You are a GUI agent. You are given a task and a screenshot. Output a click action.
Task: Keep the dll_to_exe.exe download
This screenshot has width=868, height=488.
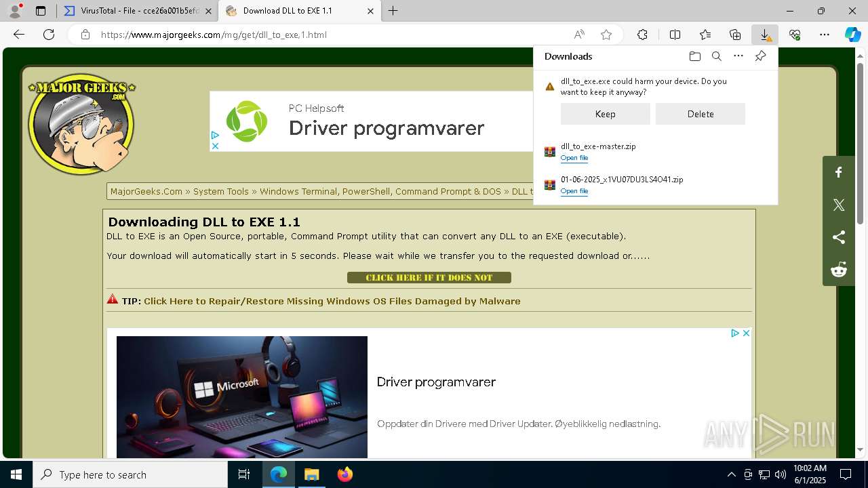coord(605,114)
